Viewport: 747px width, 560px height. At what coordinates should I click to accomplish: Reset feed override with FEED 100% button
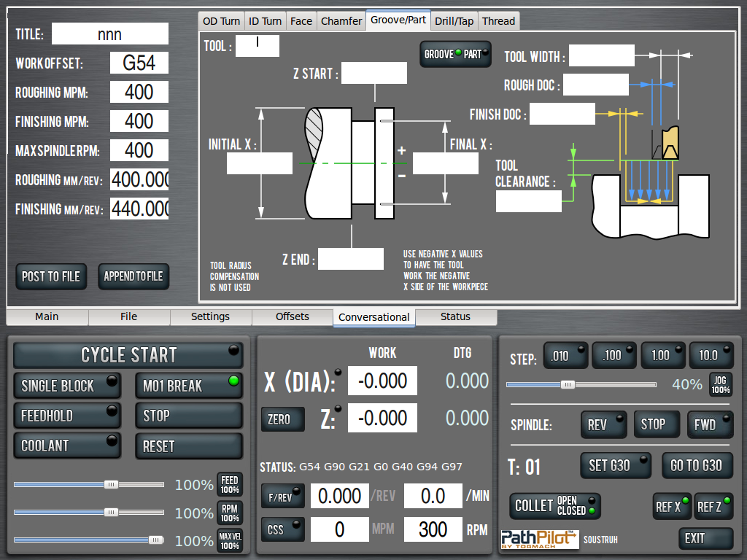[230, 485]
